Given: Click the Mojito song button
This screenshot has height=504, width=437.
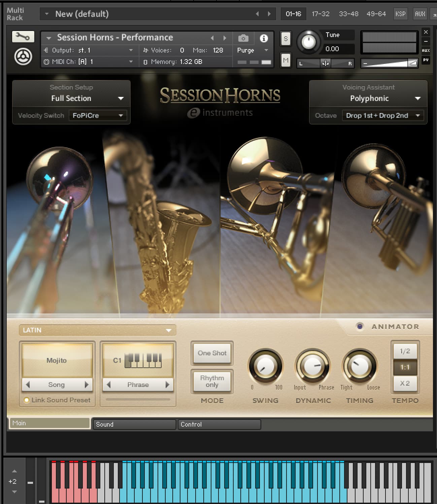Looking at the screenshot, I should click(57, 360).
